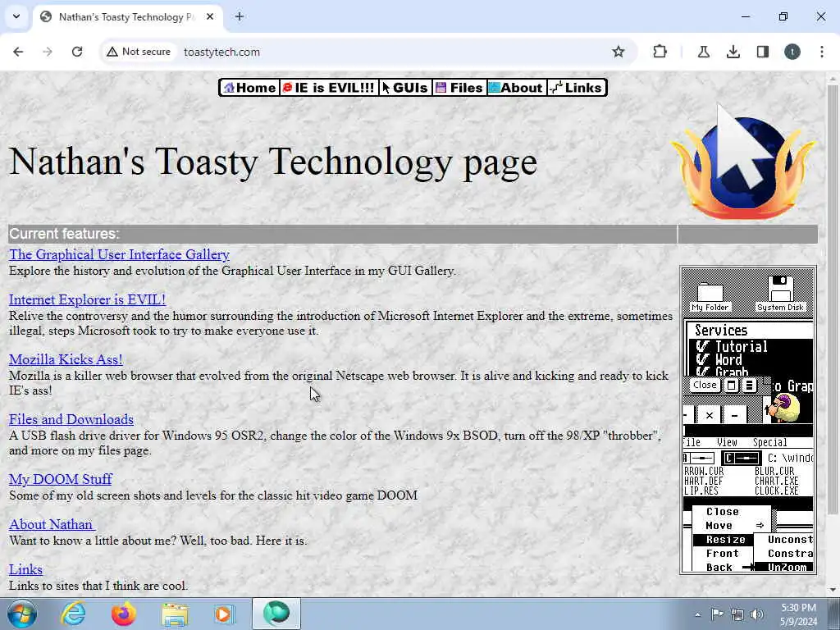Show hidden system tray icons

click(x=697, y=614)
